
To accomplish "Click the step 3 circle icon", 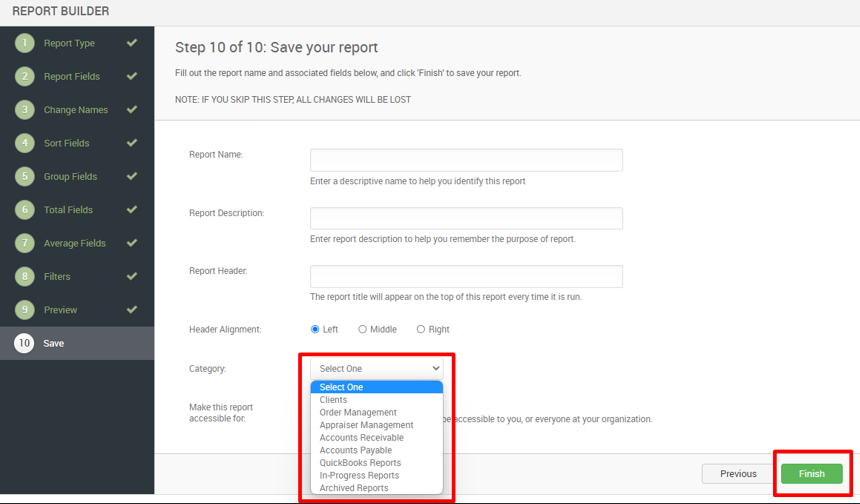I will coord(25,110).
